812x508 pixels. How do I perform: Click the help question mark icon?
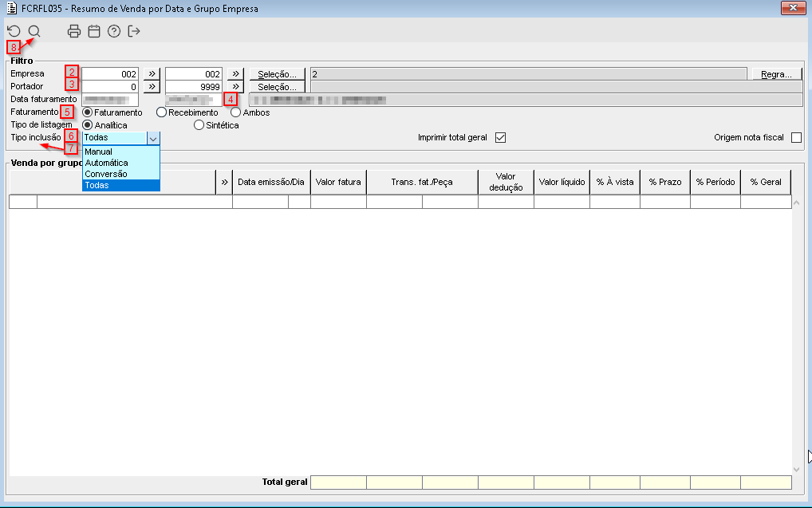[x=114, y=31]
